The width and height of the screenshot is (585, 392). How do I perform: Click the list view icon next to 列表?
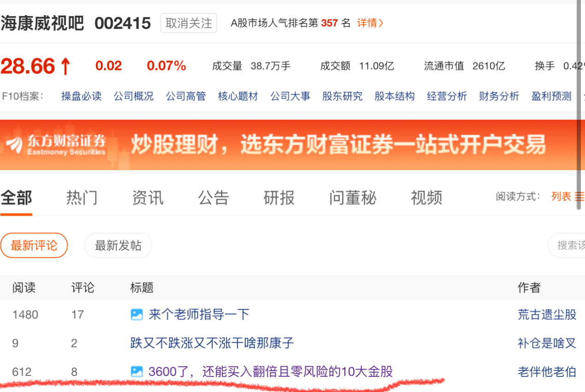[x=580, y=197]
